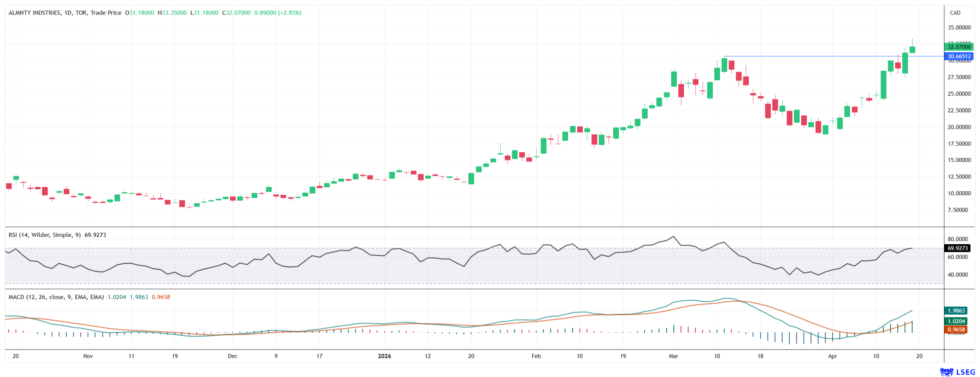Select the blue horizontal resistance line
The image size is (980, 377).
tap(804, 56)
